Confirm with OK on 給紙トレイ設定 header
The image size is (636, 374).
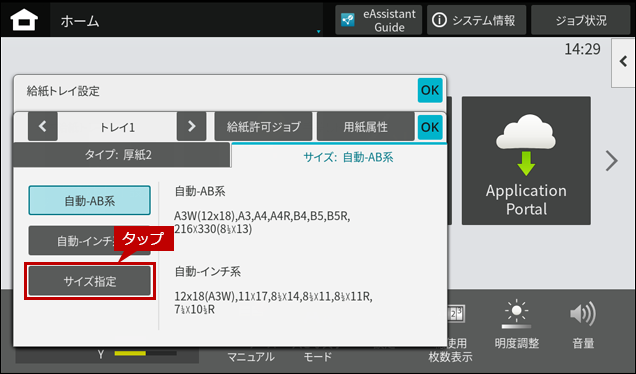coord(430,90)
